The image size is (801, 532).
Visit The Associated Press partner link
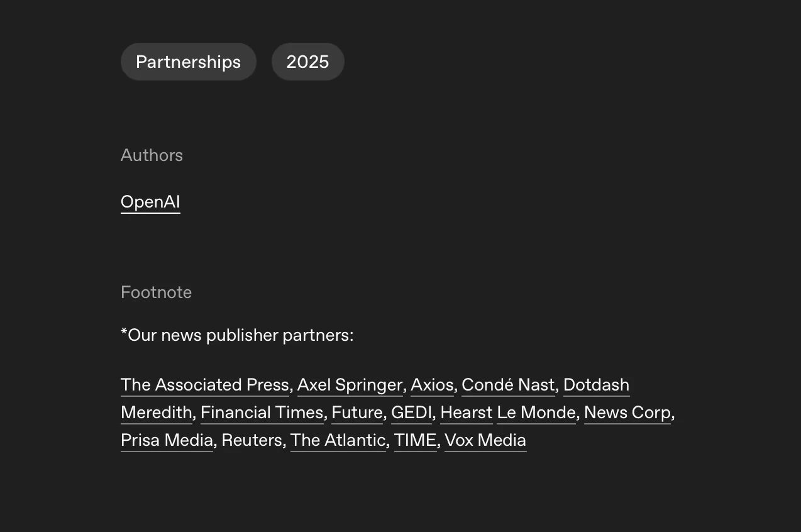[205, 385]
